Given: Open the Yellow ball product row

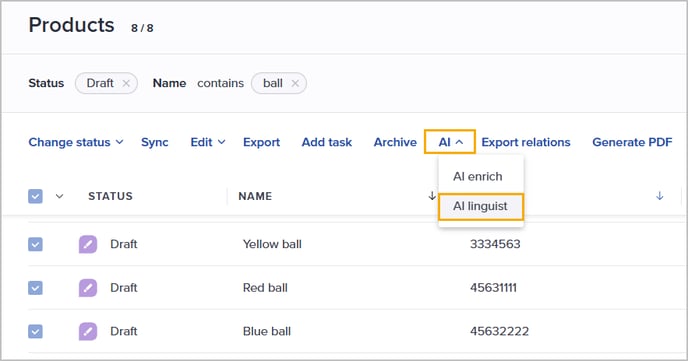Looking at the screenshot, I should point(351,244).
